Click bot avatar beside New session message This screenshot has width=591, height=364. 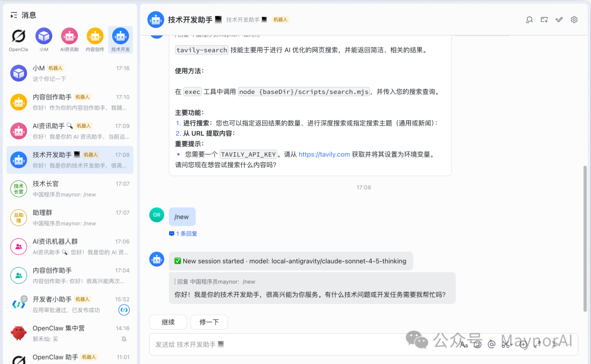157,260
